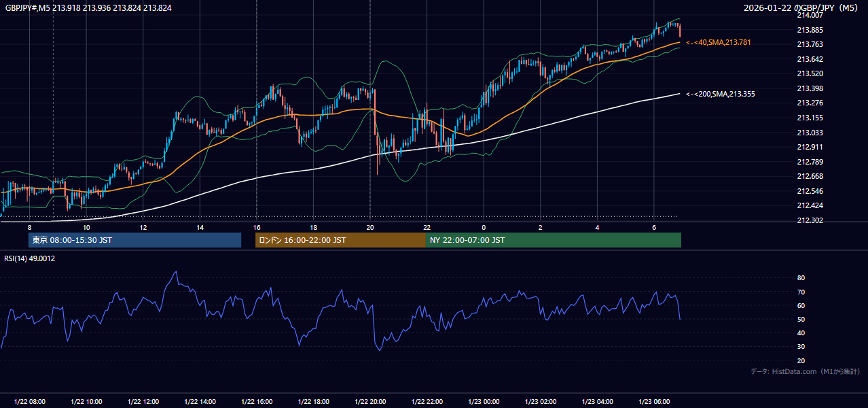
Task: Click price axis value 214.007
Action: click(x=810, y=15)
